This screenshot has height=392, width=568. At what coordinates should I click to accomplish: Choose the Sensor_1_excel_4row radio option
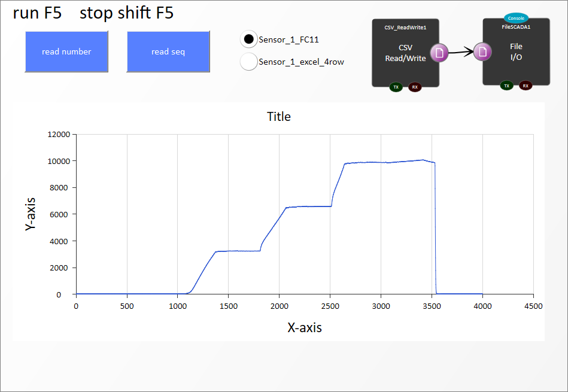pos(248,62)
